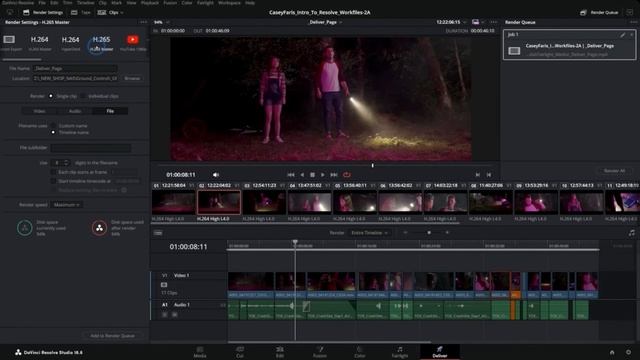Adjust the timeline zoom slider

(x=429, y=233)
